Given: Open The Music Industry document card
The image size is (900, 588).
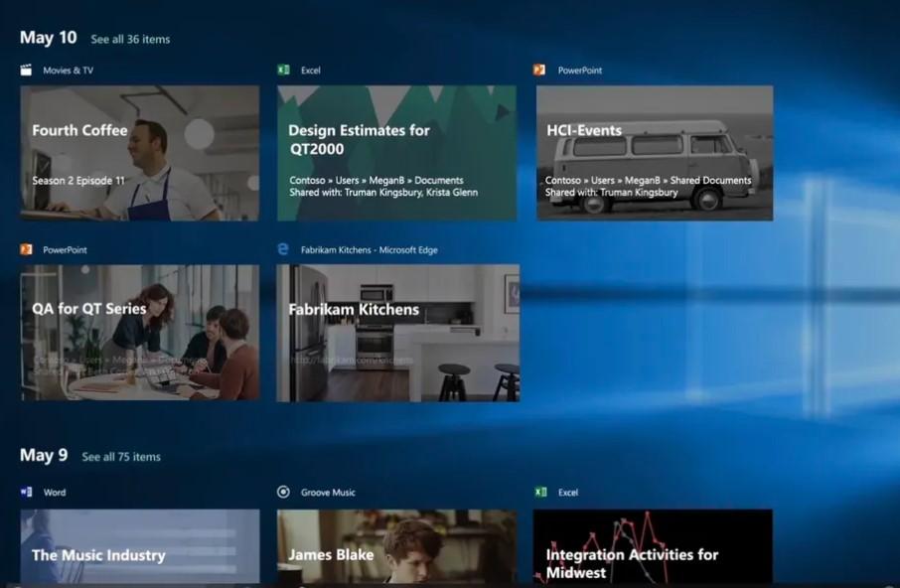Looking at the screenshot, I should [139, 546].
